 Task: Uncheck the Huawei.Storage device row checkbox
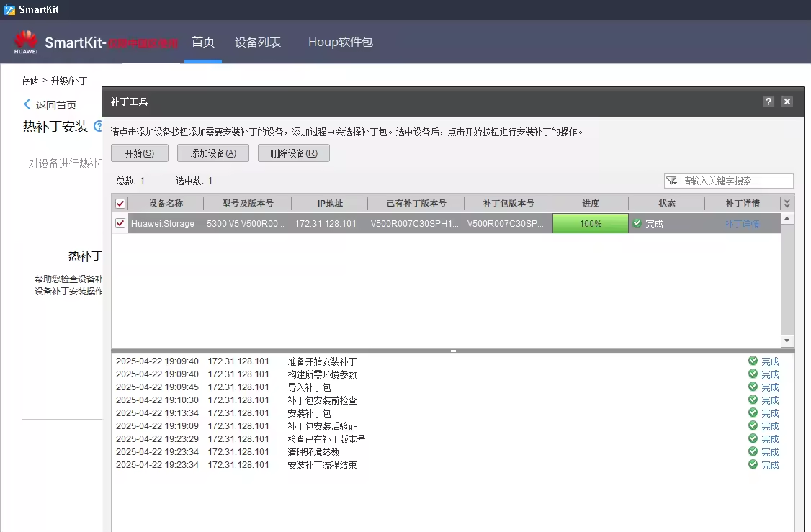pyautogui.click(x=120, y=223)
